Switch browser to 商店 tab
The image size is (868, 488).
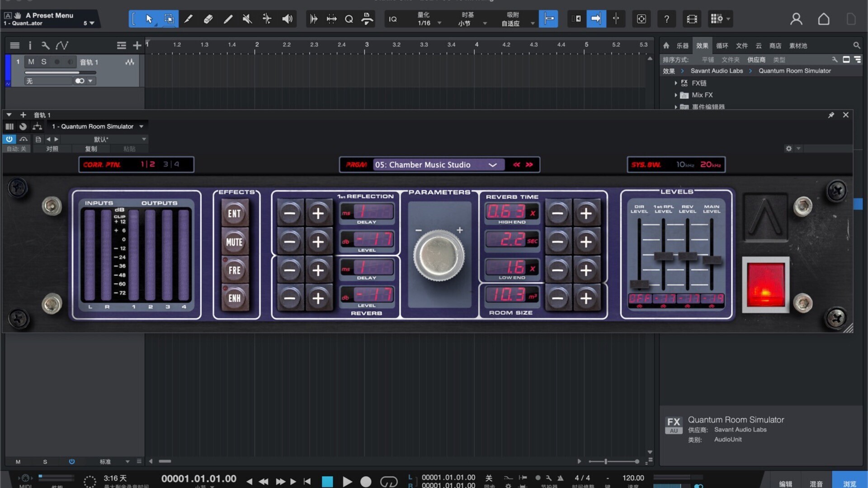pyautogui.click(x=775, y=46)
